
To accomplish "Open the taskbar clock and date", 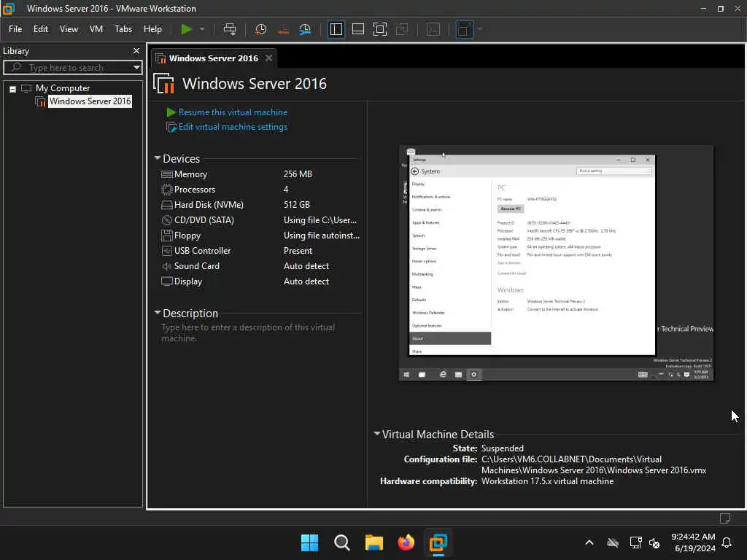I will 693,542.
